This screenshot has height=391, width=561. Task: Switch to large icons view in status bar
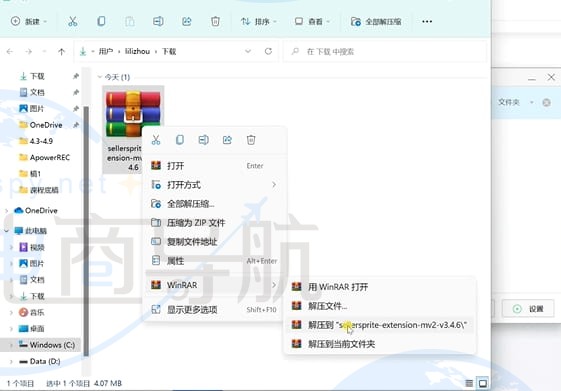[483, 383]
